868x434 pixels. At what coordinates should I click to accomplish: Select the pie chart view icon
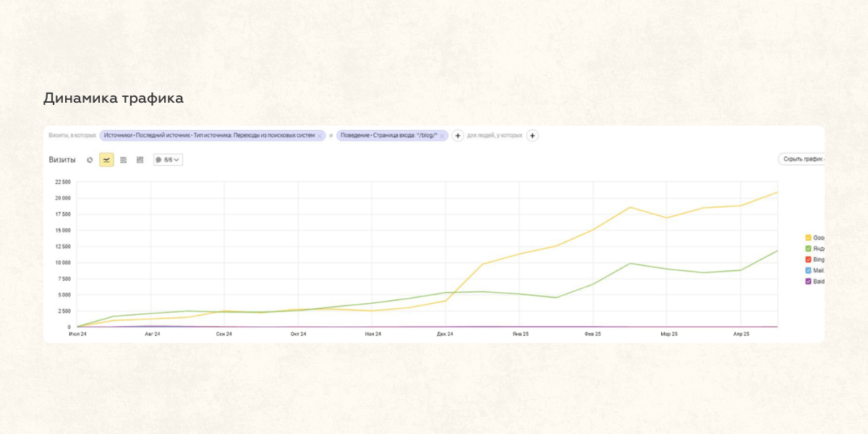coord(90,160)
